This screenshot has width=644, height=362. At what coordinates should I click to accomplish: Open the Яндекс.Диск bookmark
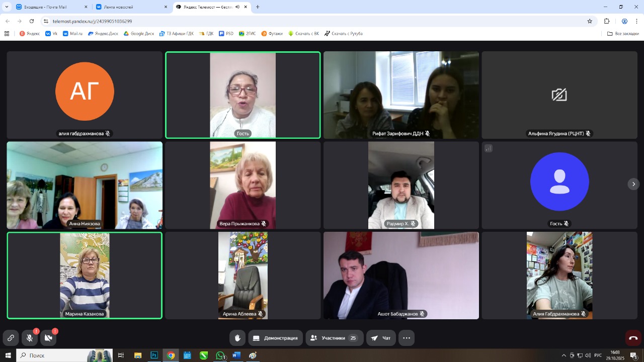(x=103, y=34)
